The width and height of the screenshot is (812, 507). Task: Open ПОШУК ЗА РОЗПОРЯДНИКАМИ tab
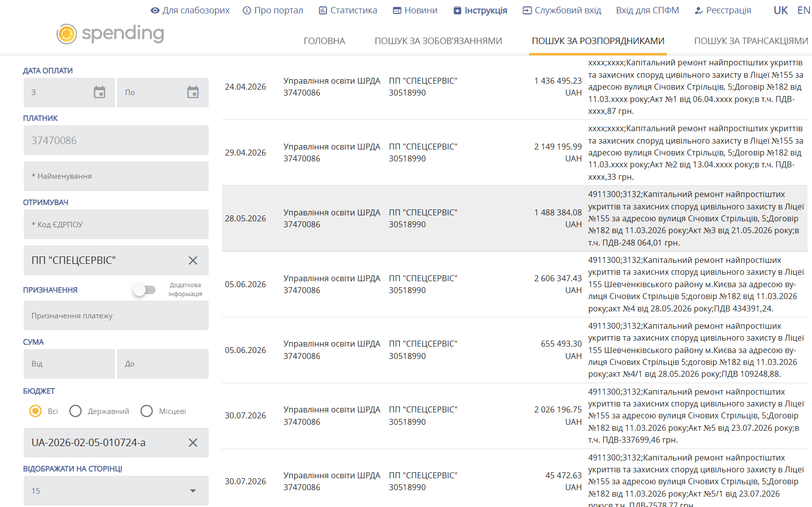click(x=598, y=41)
